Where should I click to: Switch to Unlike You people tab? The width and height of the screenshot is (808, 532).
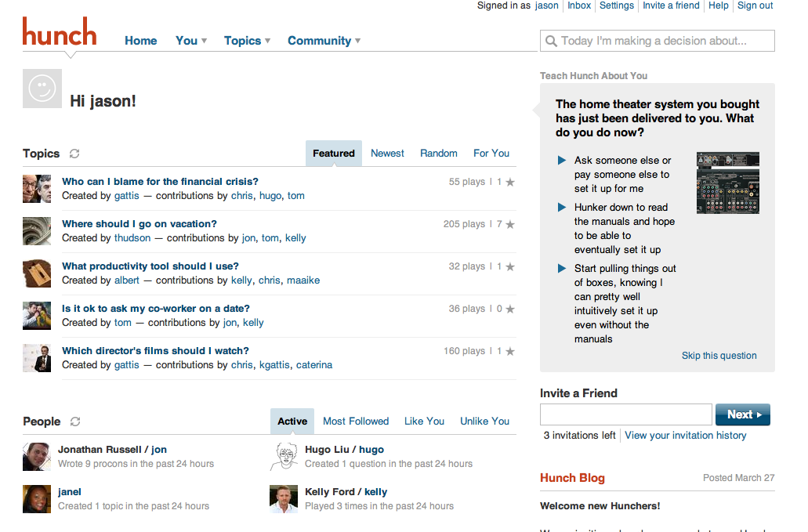[x=485, y=421]
